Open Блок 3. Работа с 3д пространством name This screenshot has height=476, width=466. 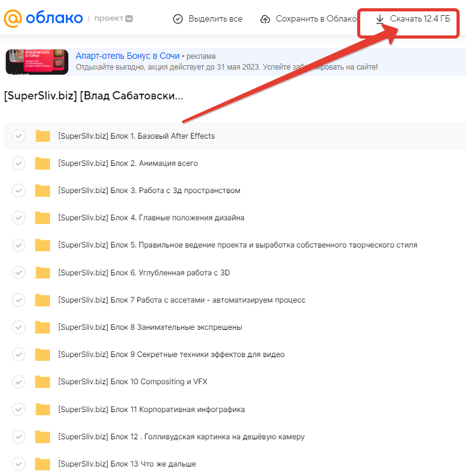(x=149, y=191)
